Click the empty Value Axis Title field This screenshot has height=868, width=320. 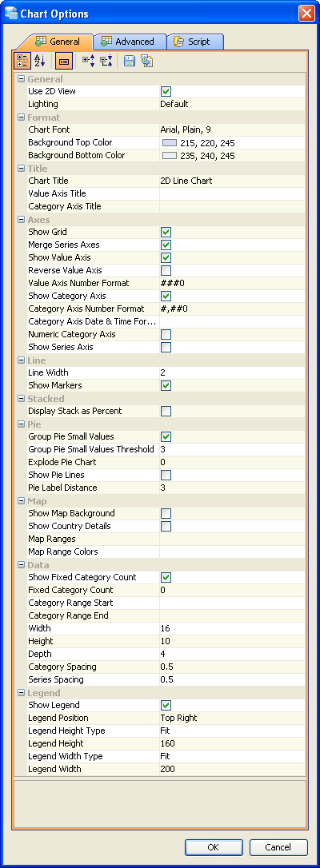[232, 193]
